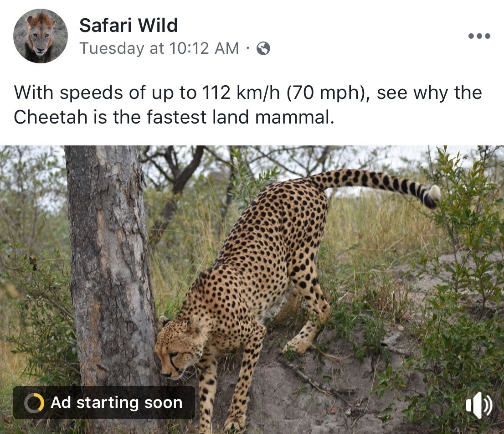This screenshot has height=434, width=504.
Task: Tap the Ad starting soon badge
Action: [104, 403]
